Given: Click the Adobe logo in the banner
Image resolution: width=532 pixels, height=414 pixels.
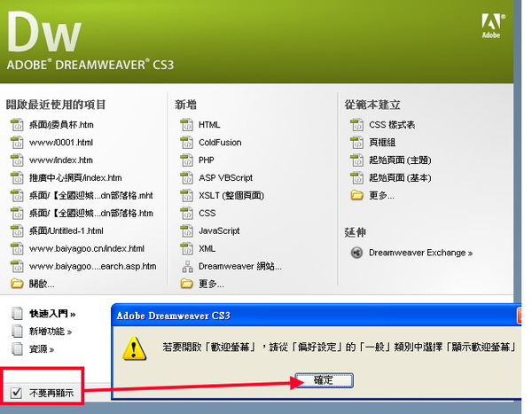Looking at the screenshot, I should point(492,26).
